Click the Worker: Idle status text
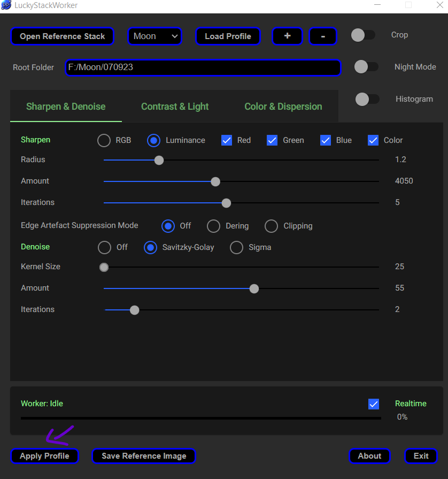This screenshot has height=479, width=448. (42, 404)
